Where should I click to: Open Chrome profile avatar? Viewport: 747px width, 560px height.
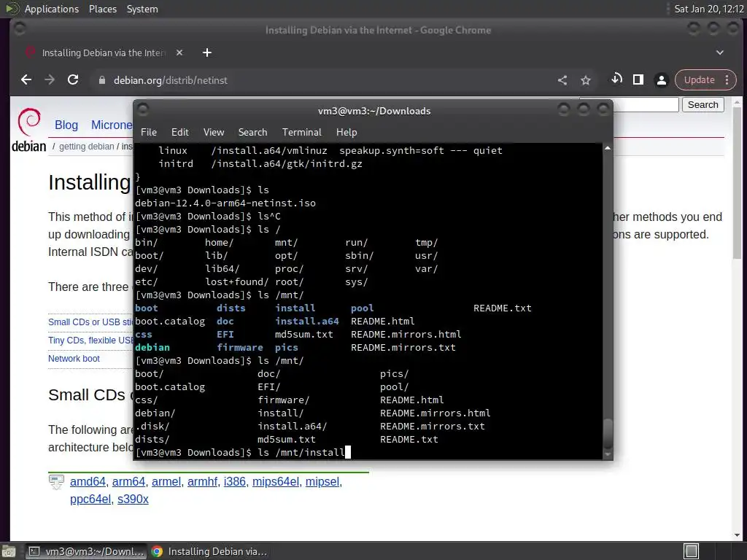pos(661,80)
